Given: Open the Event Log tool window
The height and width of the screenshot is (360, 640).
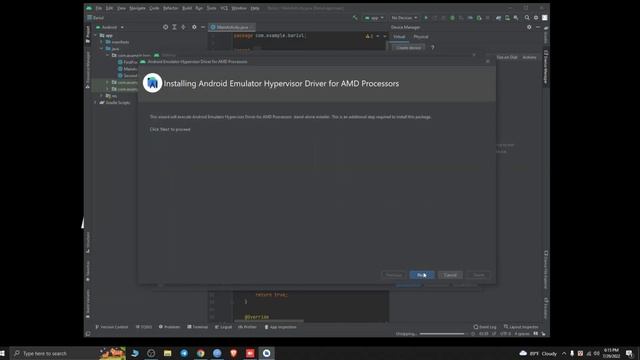Looking at the screenshot, I should point(485,327).
